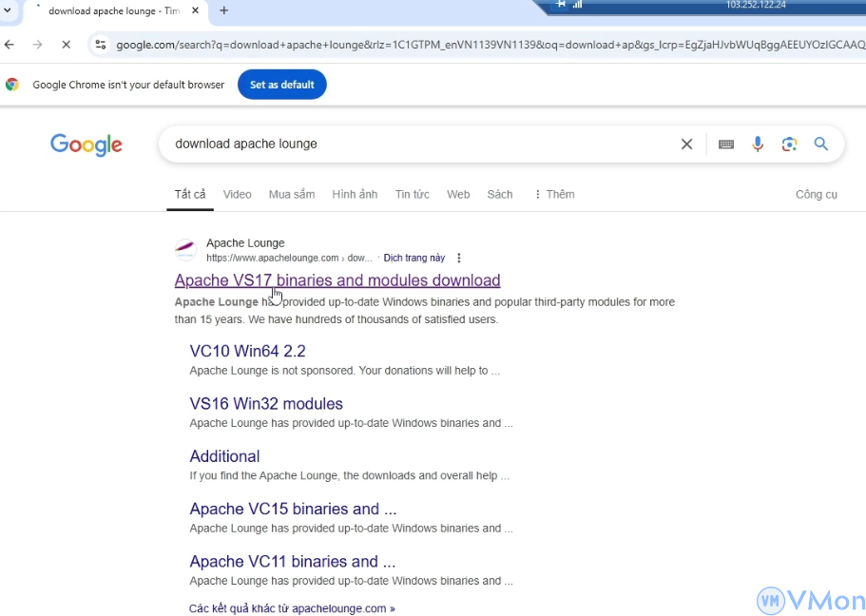Open a new browser tab
This screenshot has width=866, height=616.
coord(224,10)
